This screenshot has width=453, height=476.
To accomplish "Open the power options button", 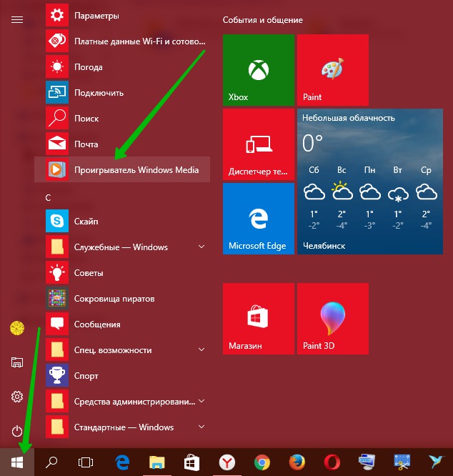I will [x=17, y=431].
